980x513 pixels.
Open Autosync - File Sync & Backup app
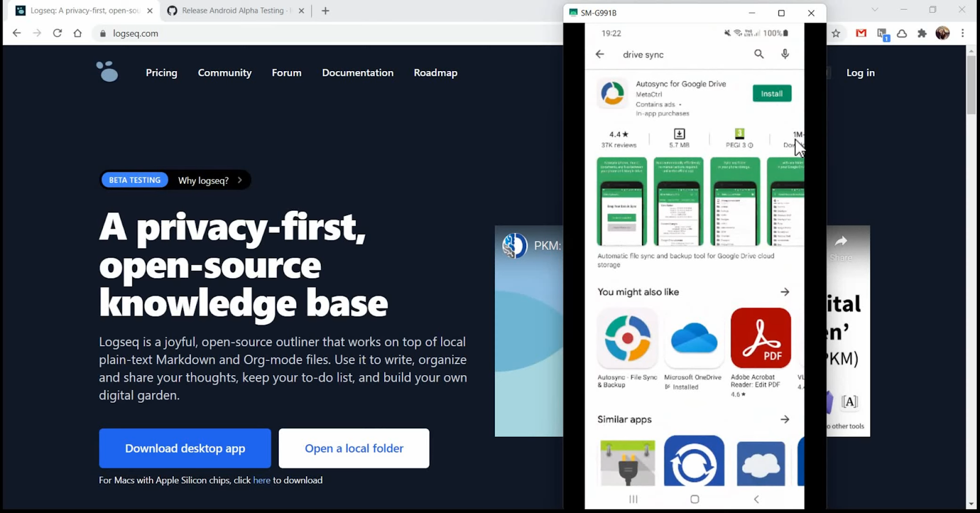pyautogui.click(x=627, y=348)
